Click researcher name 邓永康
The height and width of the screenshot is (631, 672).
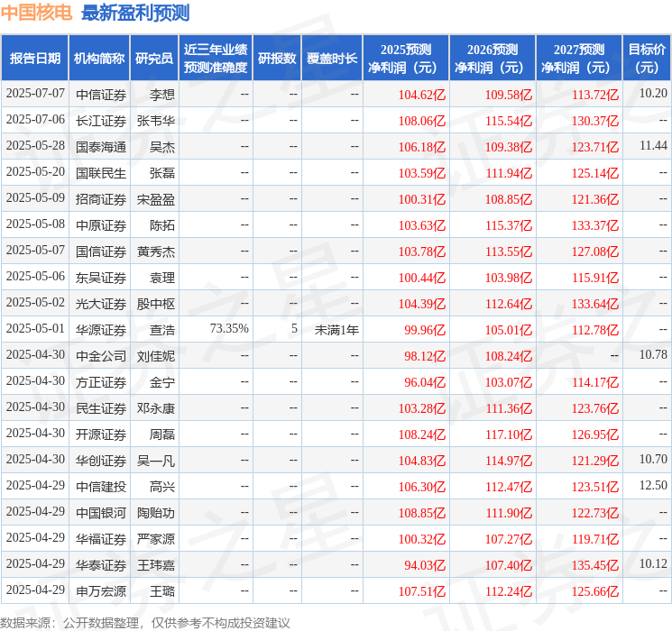pos(155,408)
